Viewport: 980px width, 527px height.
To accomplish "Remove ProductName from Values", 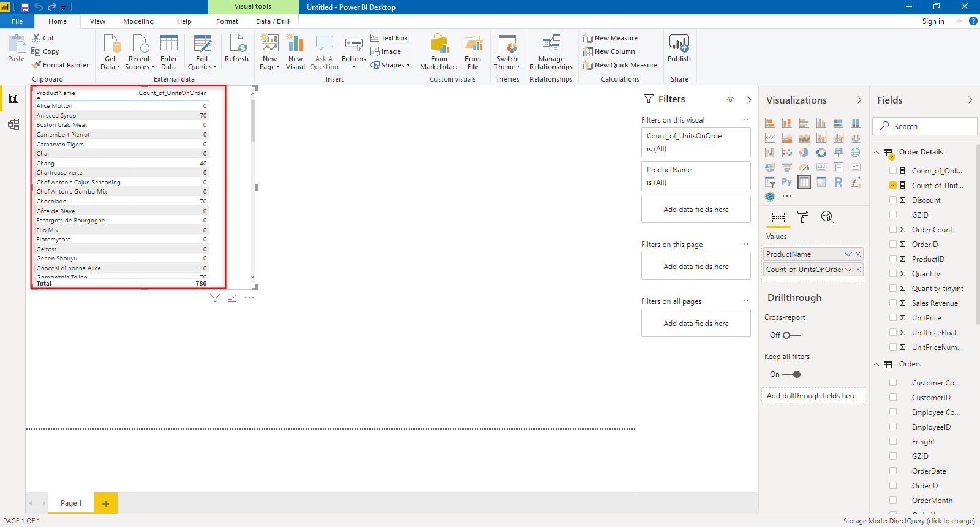I will [x=858, y=254].
